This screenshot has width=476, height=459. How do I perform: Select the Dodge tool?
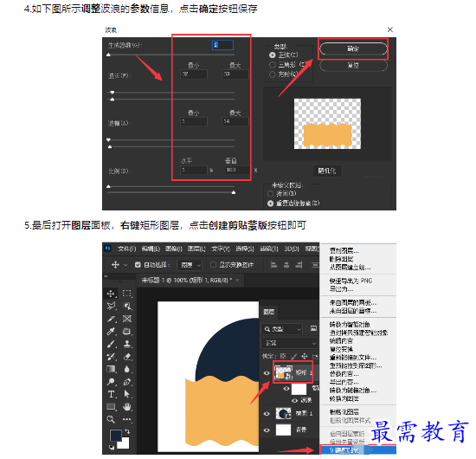point(111,382)
